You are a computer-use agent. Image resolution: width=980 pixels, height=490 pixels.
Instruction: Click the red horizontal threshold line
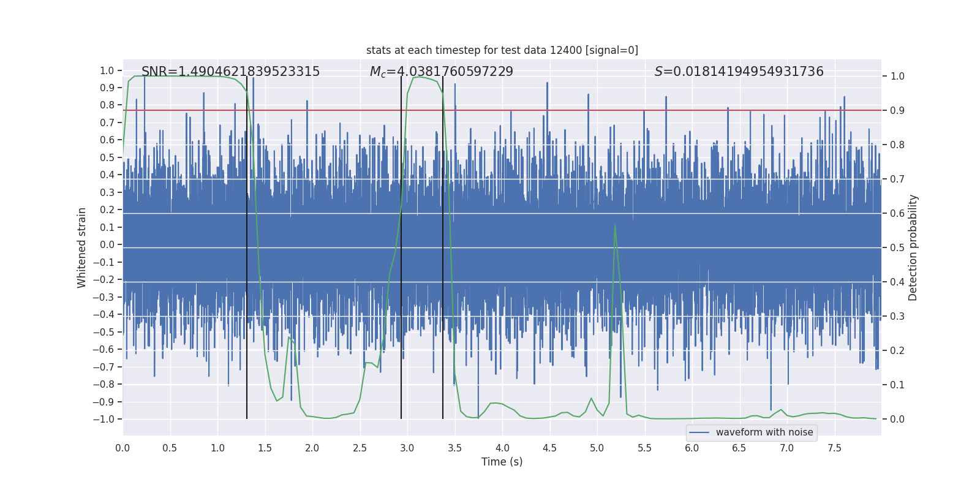(502, 110)
